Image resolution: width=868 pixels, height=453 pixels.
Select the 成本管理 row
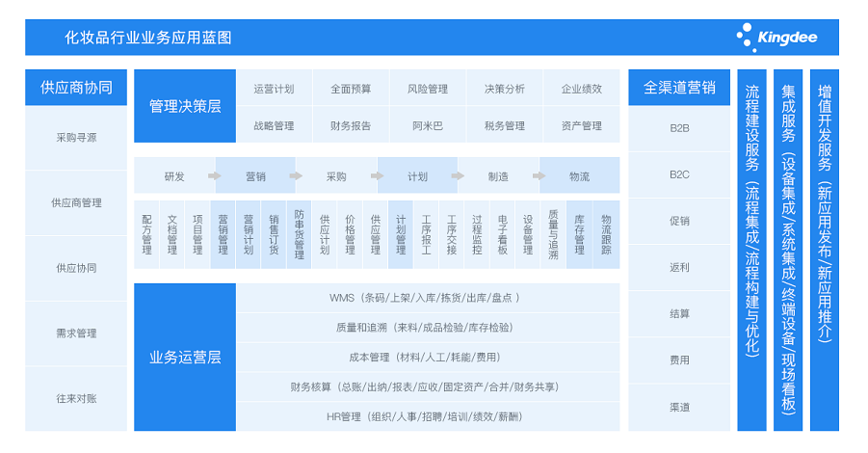pyautogui.click(x=428, y=358)
